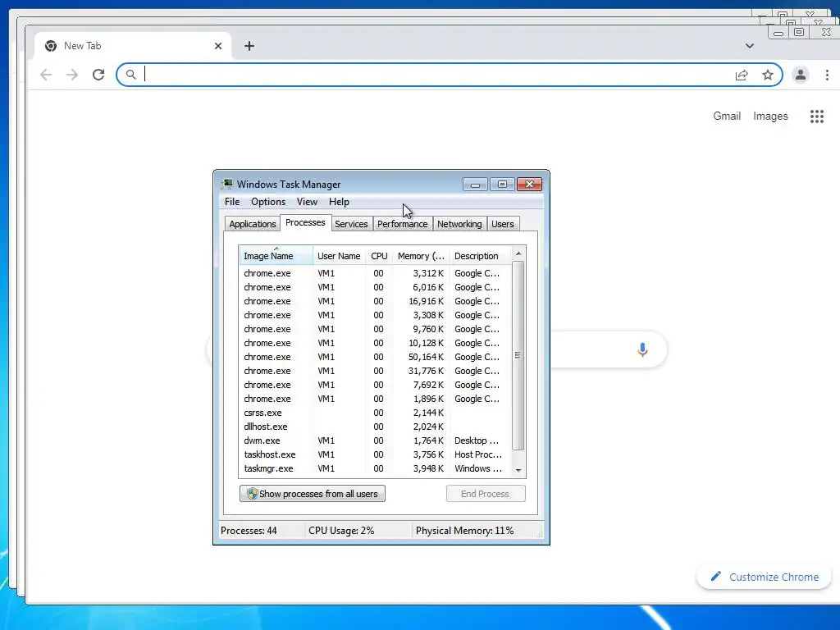Reload the page in Chrome
Screen dimensions: 840x630
click(x=98, y=75)
